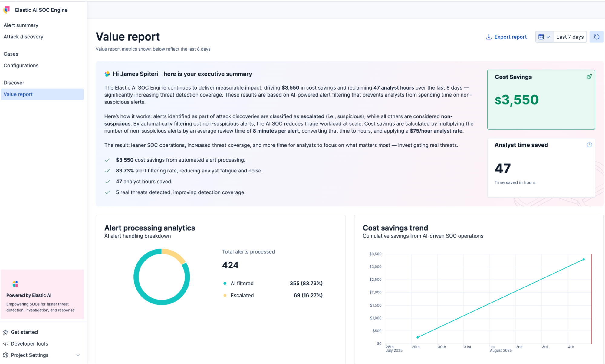Click the Powered by Elastic AI text
Screen dimensions: 605x364
29,295
